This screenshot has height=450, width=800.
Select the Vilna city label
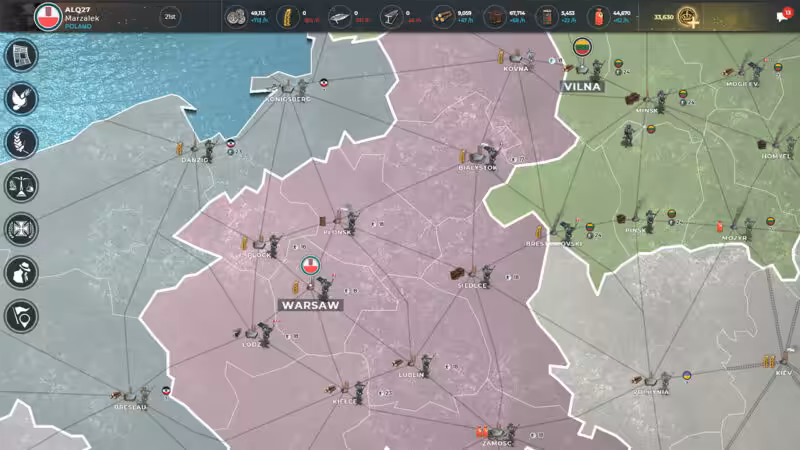pos(583,87)
